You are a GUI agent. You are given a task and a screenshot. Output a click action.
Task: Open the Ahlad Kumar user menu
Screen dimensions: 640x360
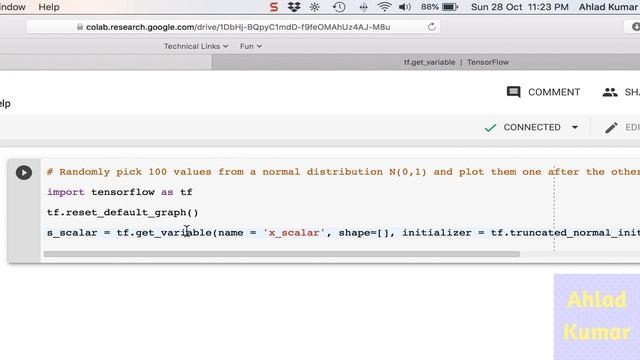[608, 7]
